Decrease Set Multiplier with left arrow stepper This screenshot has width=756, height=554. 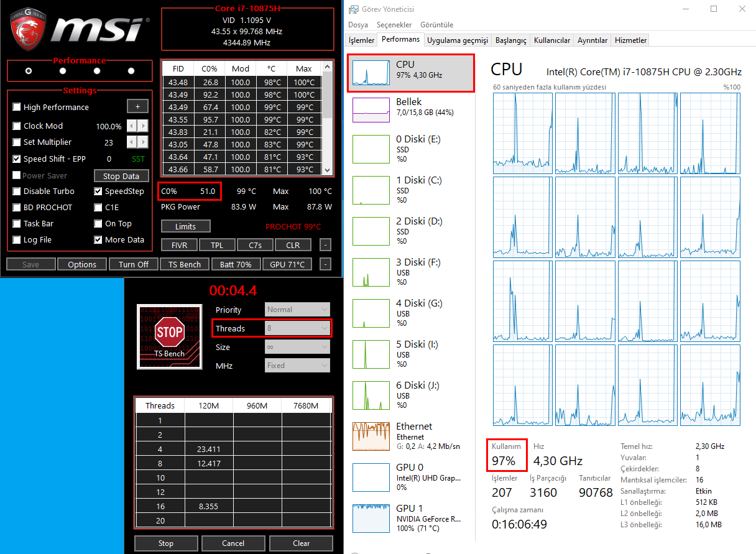132,142
